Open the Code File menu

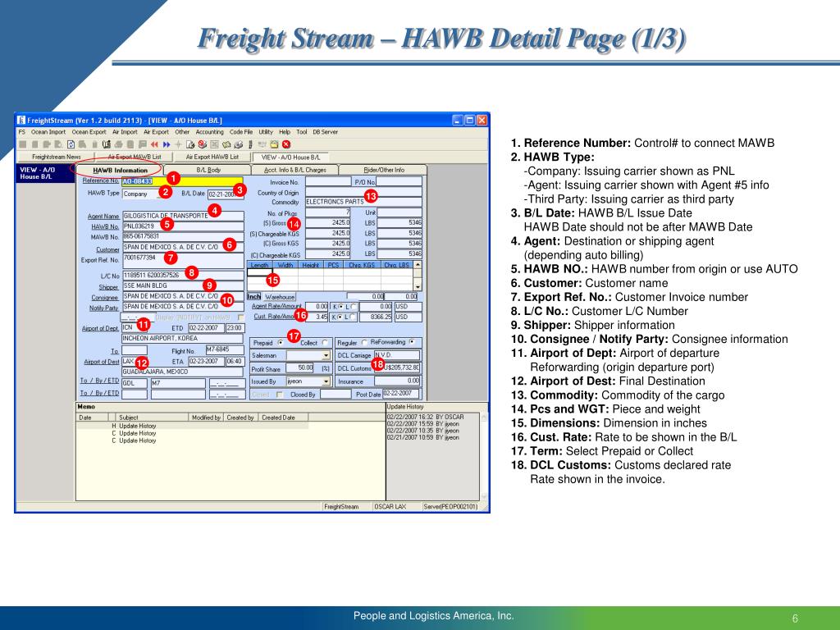(241, 132)
